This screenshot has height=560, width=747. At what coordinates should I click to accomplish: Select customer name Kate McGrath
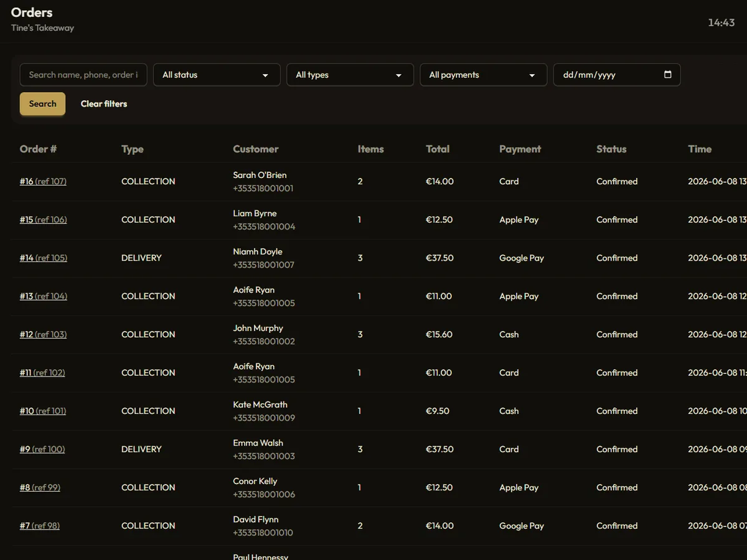(x=260, y=405)
